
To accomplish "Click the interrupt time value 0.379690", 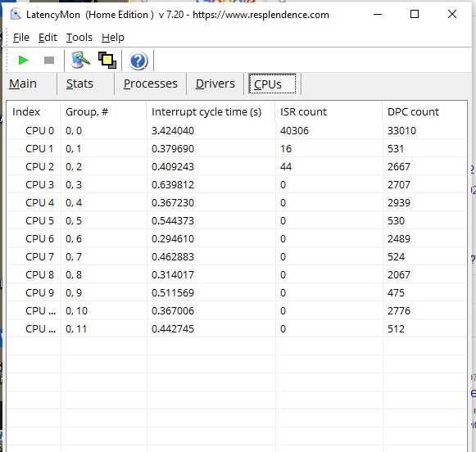I will tap(173, 149).
